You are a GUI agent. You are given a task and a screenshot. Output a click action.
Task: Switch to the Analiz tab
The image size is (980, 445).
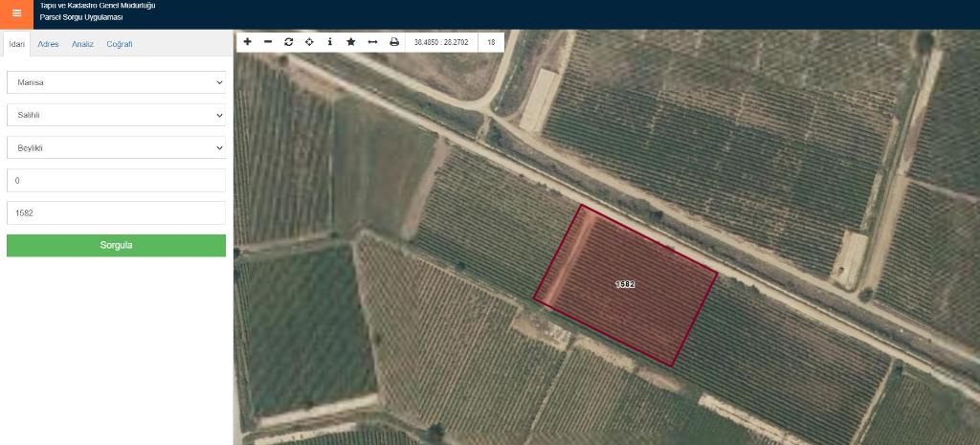pos(82,45)
